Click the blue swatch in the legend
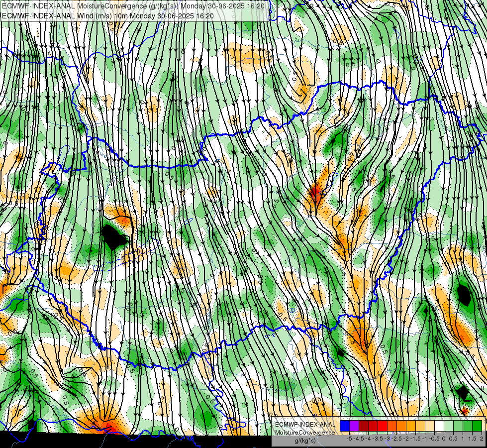Viewport: 487px width, 448px height. tap(344, 426)
